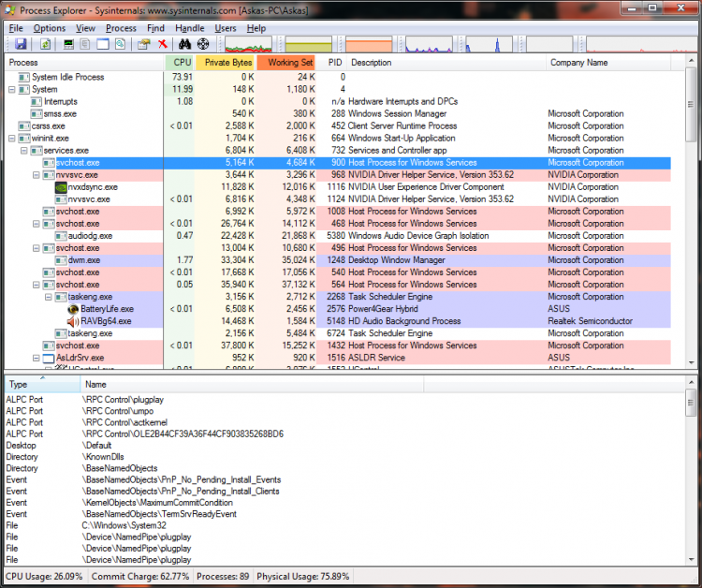Sort by the Process column header
Viewport: 702px width, 588px height.
84,63
